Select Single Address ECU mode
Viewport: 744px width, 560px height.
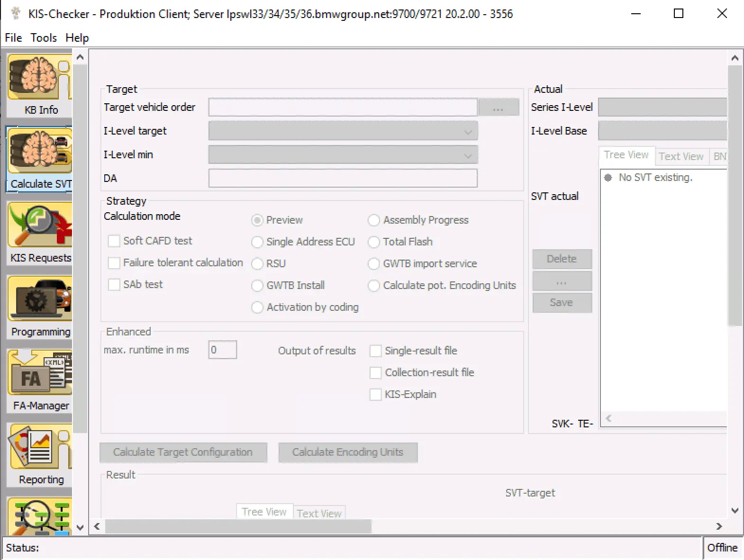tap(257, 242)
